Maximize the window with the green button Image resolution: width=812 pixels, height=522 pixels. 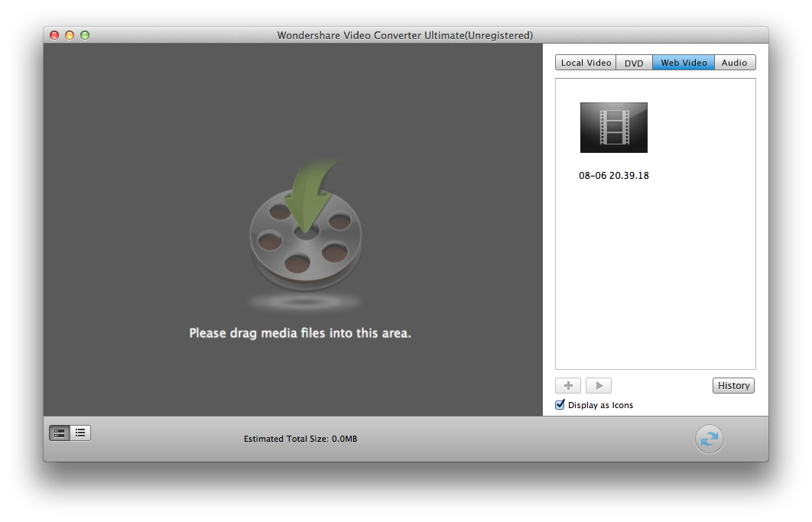[x=85, y=35]
